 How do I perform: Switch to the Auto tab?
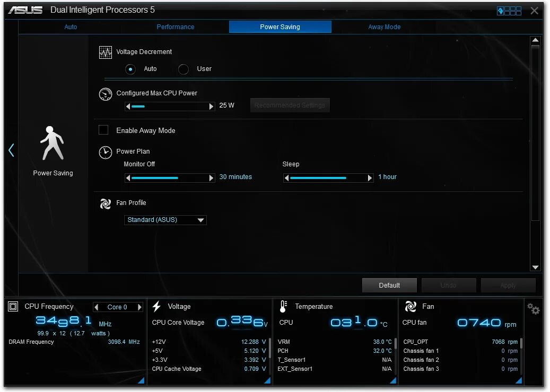tap(71, 27)
